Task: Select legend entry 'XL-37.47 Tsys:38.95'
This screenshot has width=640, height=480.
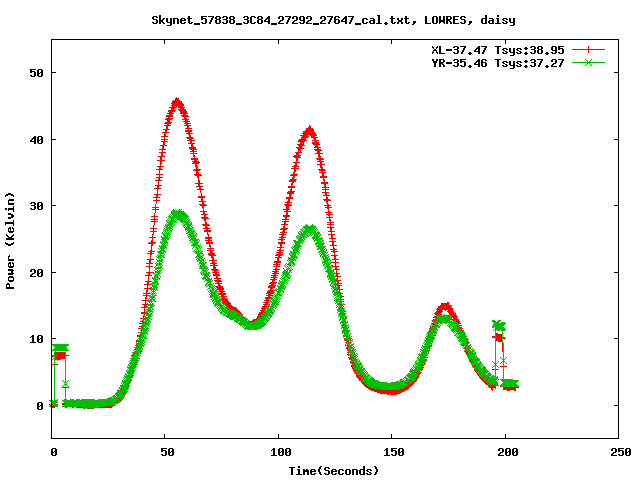Action: (x=498, y=50)
